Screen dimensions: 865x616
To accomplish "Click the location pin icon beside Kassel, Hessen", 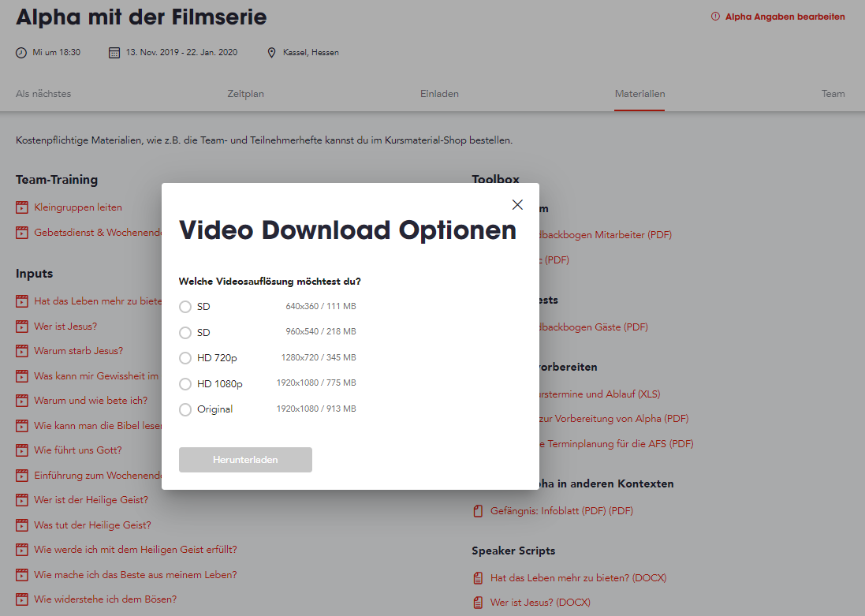I will point(271,53).
